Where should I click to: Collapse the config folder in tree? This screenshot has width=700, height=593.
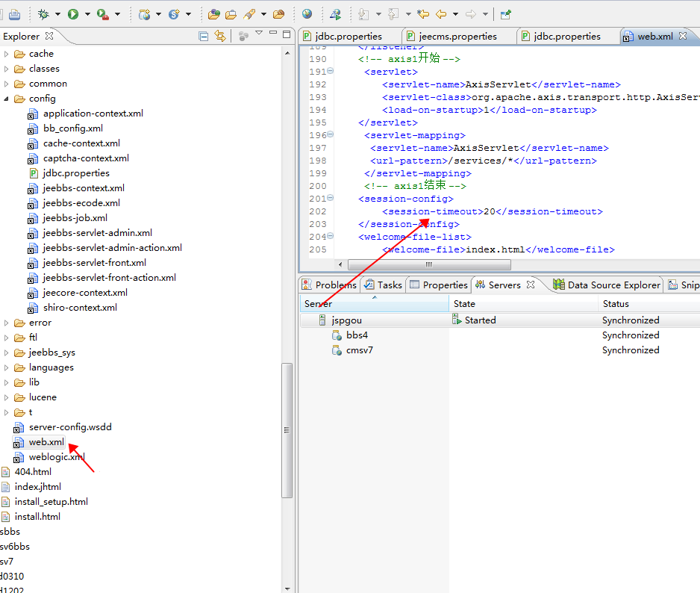tap(7, 99)
